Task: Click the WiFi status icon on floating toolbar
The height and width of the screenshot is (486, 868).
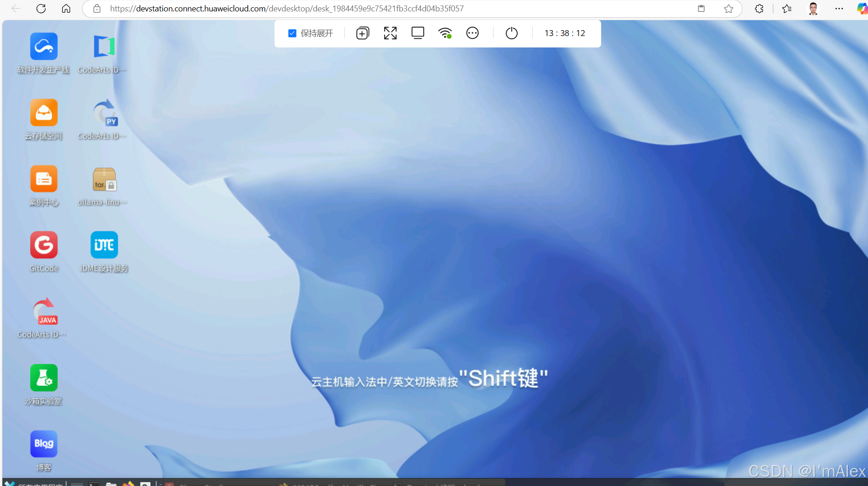Action: tap(445, 33)
